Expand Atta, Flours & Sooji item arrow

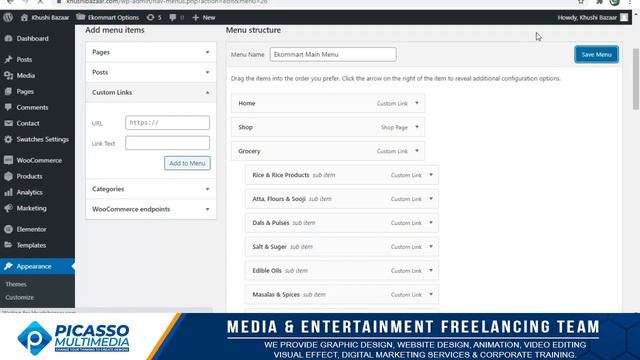point(431,199)
